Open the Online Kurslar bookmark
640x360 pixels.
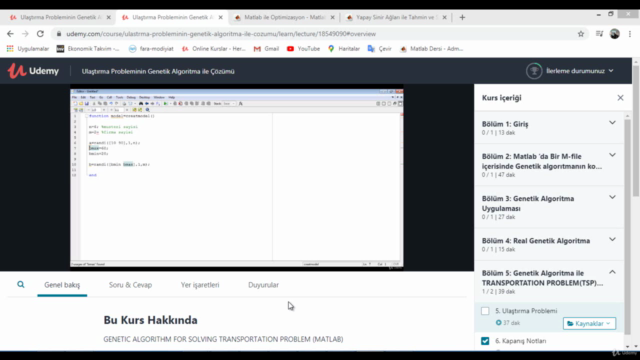(213, 49)
